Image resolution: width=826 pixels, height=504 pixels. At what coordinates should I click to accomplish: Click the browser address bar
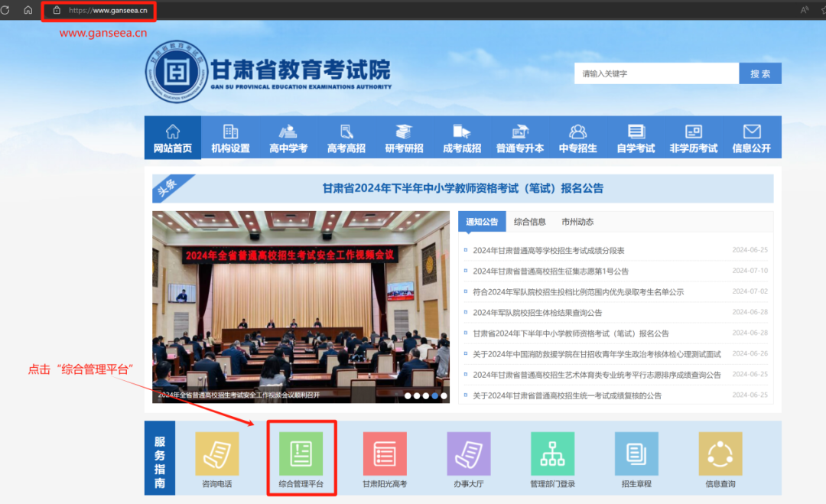(x=99, y=11)
